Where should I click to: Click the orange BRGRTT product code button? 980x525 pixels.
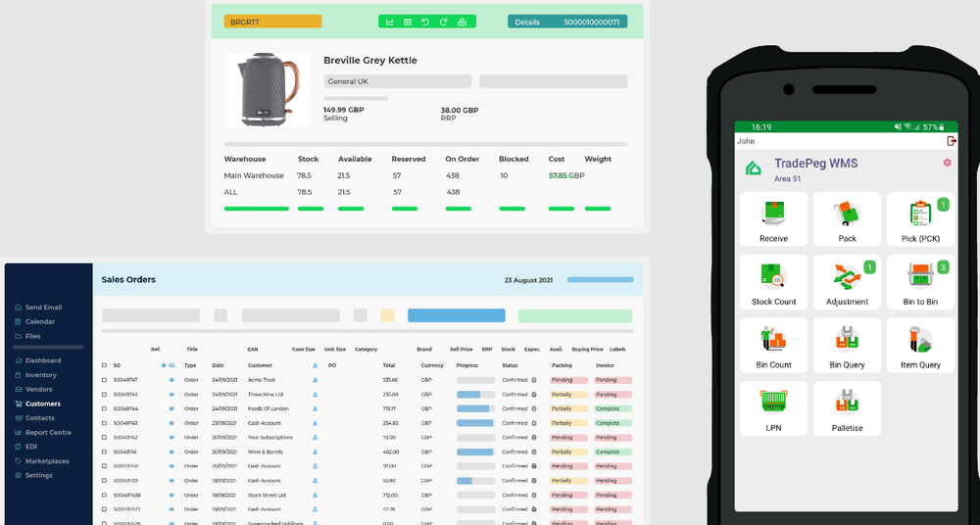[273, 22]
